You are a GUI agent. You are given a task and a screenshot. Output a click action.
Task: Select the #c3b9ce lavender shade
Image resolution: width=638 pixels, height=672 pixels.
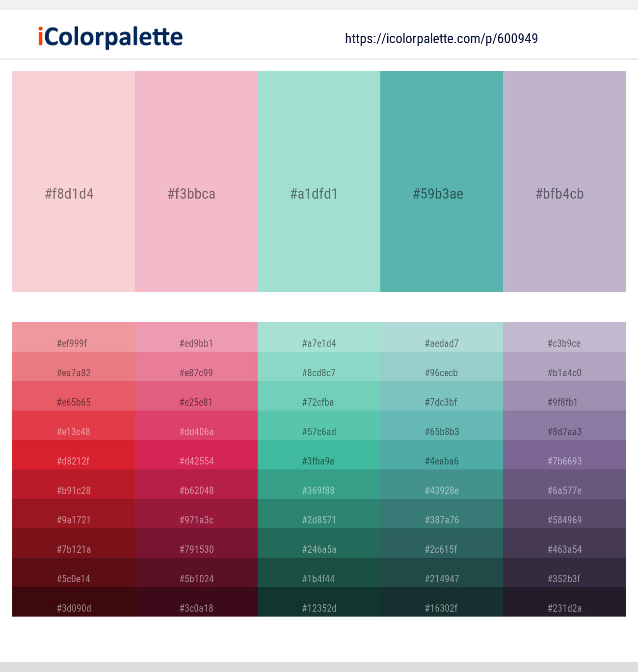pyautogui.click(x=564, y=343)
